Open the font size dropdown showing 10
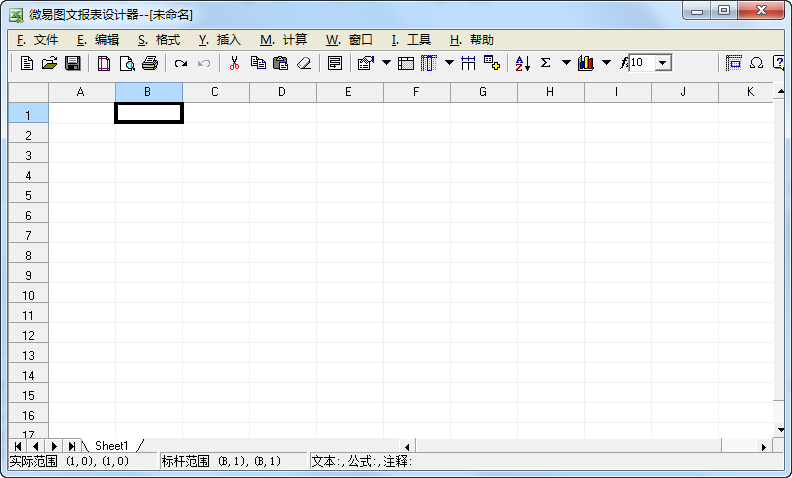The width and height of the screenshot is (792, 478). [x=664, y=63]
